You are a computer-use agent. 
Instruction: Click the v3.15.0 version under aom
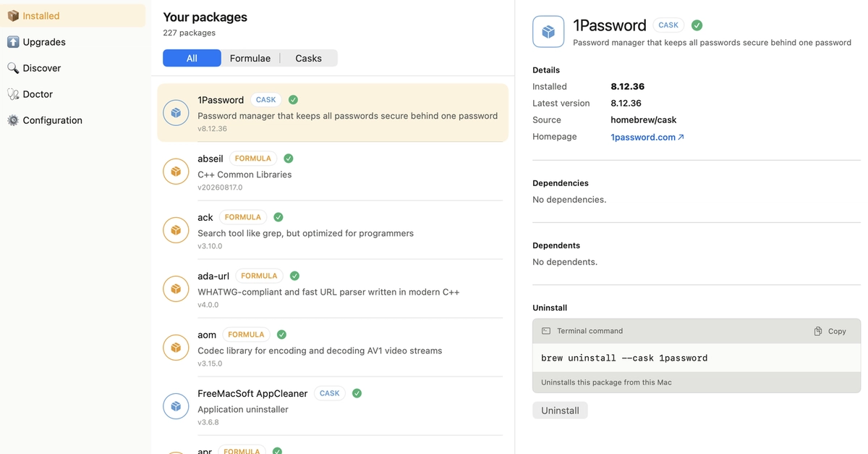pyautogui.click(x=210, y=363)
